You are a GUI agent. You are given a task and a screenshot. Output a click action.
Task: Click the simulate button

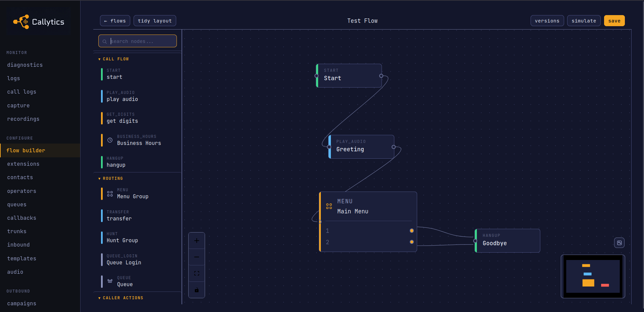tap(584, 21)
